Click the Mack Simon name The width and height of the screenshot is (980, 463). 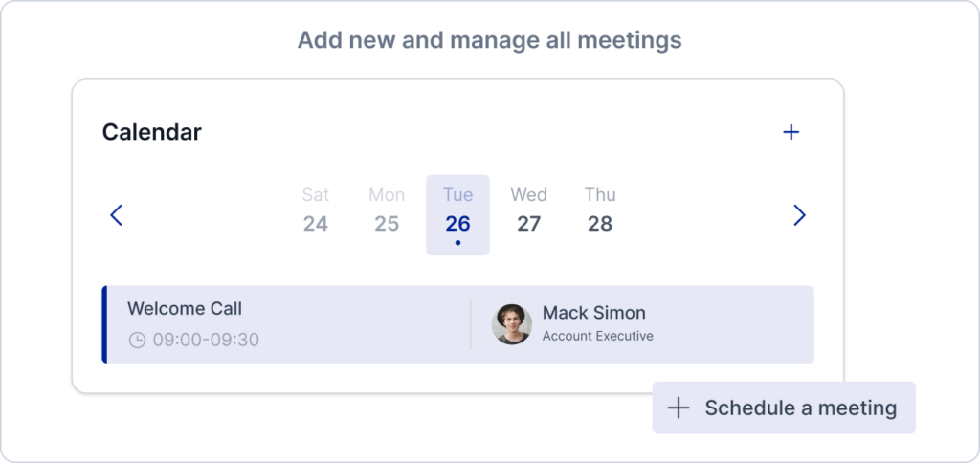tap(593, 313)
